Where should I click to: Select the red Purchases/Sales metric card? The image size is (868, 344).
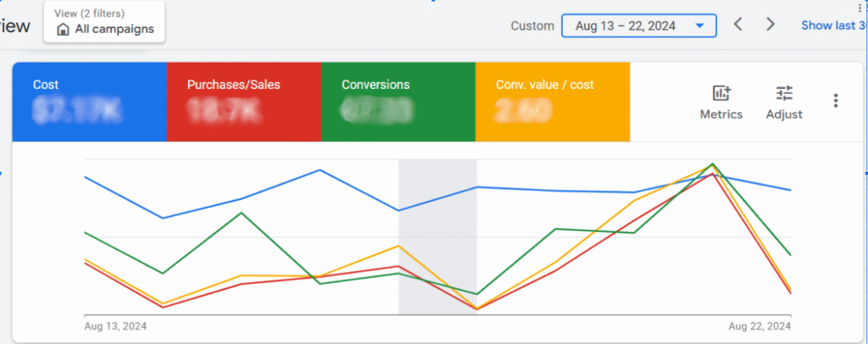(243, 101)
